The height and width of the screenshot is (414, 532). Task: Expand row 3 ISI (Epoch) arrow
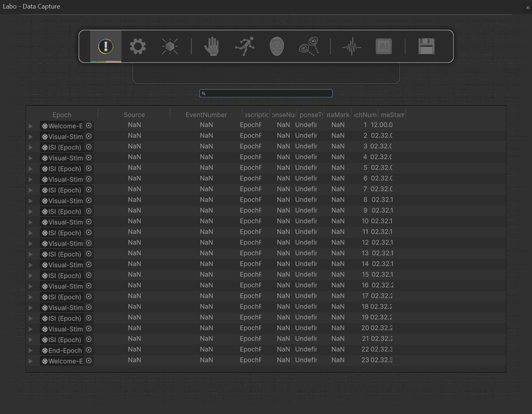[x=31, y=147]
